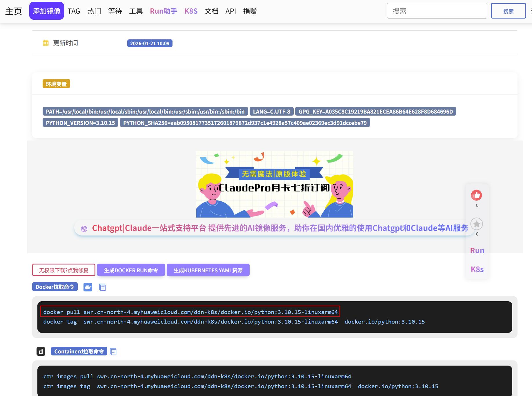Click the thumbs-up like icon
This screenshot has height=396, width=532.
pos(476,195)
